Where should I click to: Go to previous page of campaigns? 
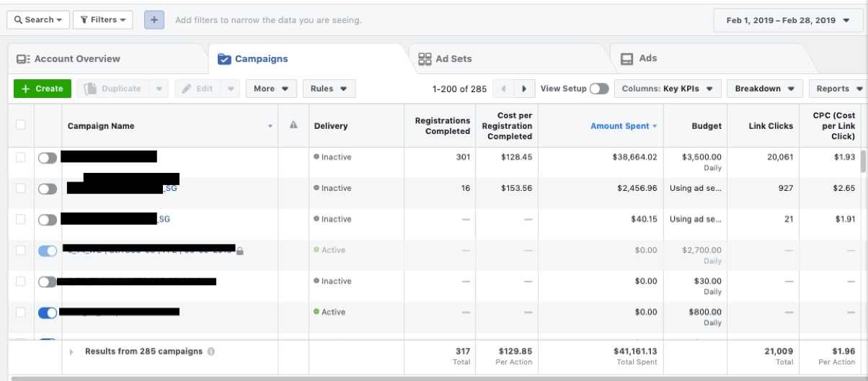pyautogui.click(x=503, y=89)
